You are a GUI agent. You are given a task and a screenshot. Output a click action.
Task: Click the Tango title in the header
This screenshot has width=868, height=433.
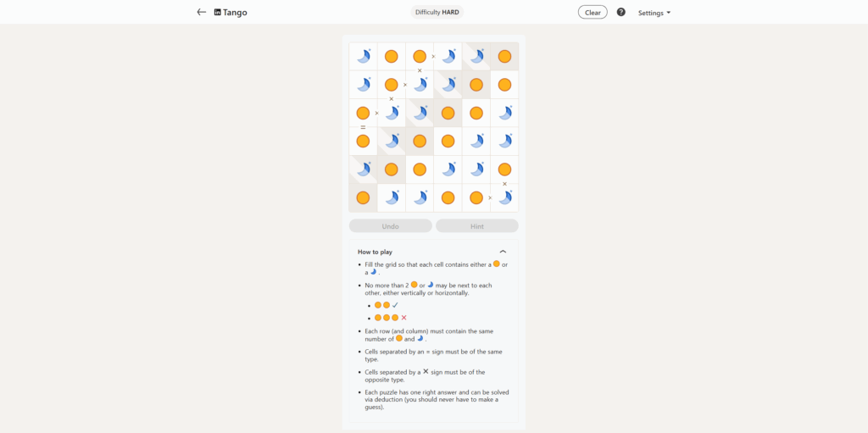point(236,13)
